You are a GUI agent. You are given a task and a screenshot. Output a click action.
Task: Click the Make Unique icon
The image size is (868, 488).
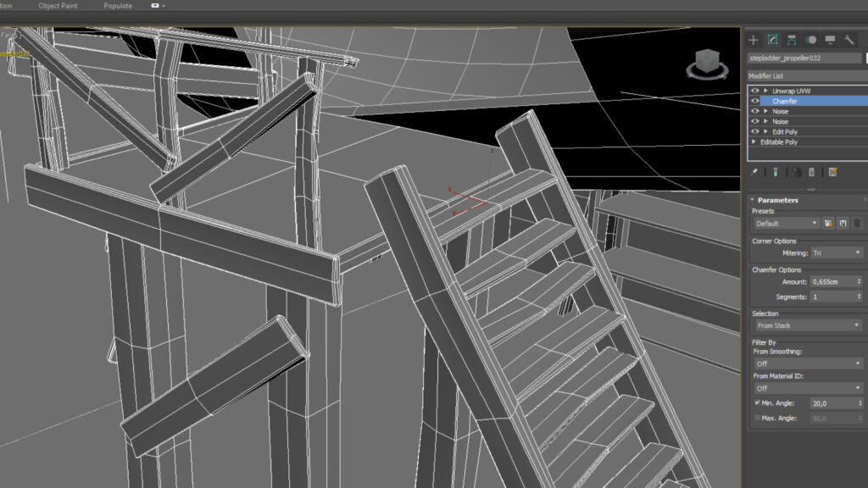click(x=797, y=172)
